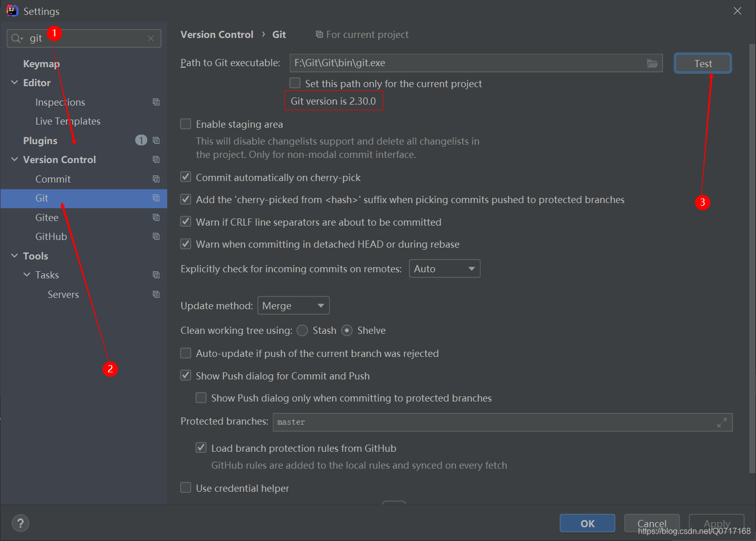Image resolution: width=756 pixels, height=541 pixels.
Task: Close the Settings dialog
Action: coord(738,11)
